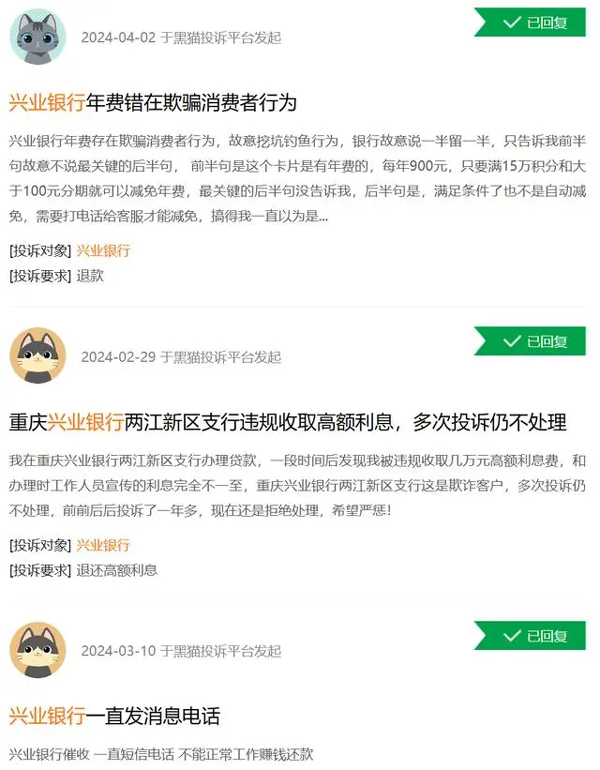Open complaint about 重庆兴业银行两江新区支行违规收取高额利息
The width and height of the screenshot is (600, 770).
pyautogui.click(x=288, y=422)
